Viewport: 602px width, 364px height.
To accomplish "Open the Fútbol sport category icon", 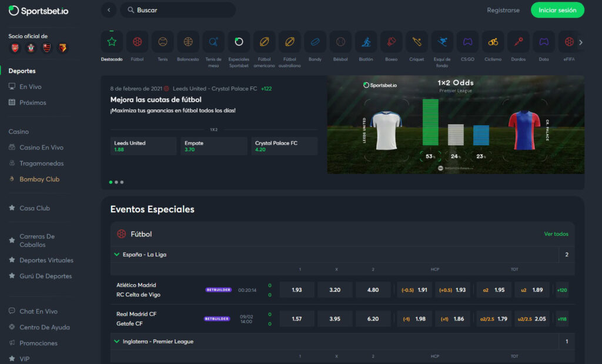I will [x=137, y=42].
